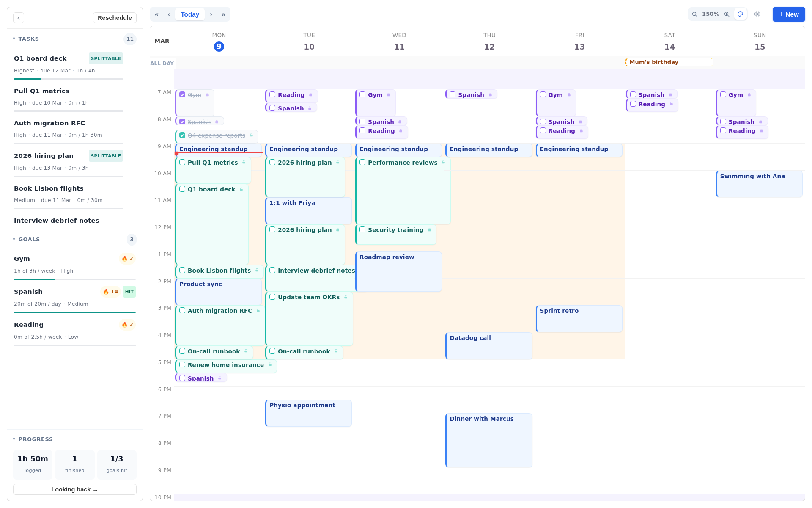Click lock icon on Monday evening Spanish event
812x508 pixels.
point(219,378)
